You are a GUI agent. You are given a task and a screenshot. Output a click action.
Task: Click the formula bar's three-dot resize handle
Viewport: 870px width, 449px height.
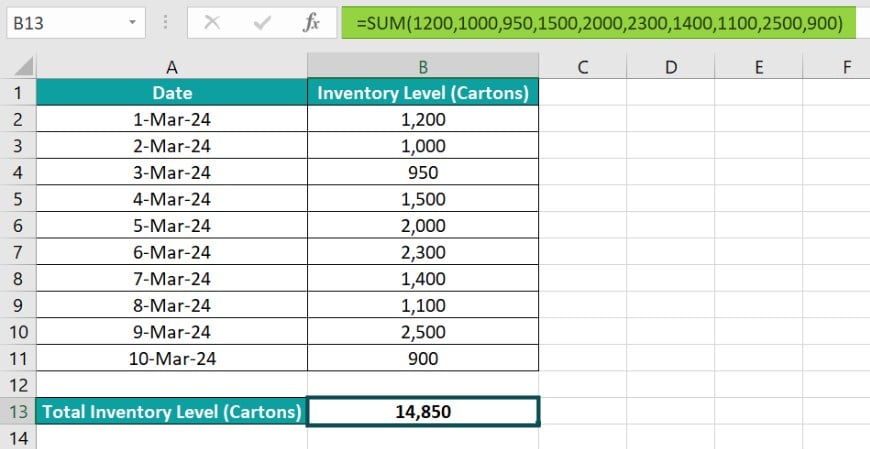(x=166, y=23)
